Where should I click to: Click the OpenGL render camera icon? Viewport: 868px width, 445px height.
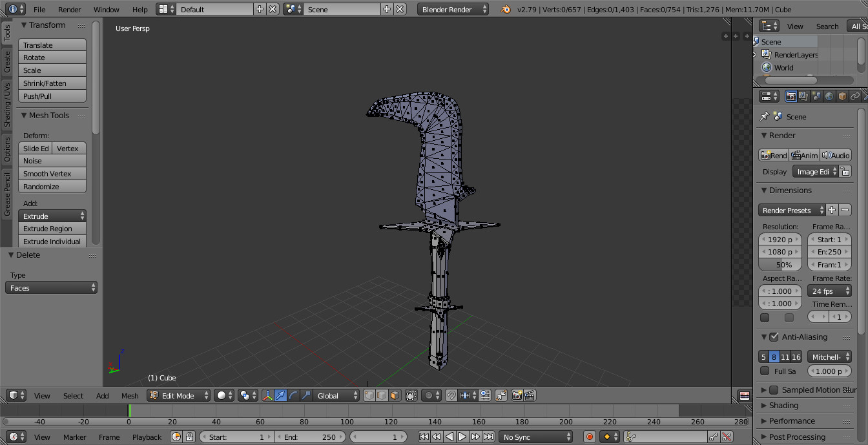tap(517, 395)
